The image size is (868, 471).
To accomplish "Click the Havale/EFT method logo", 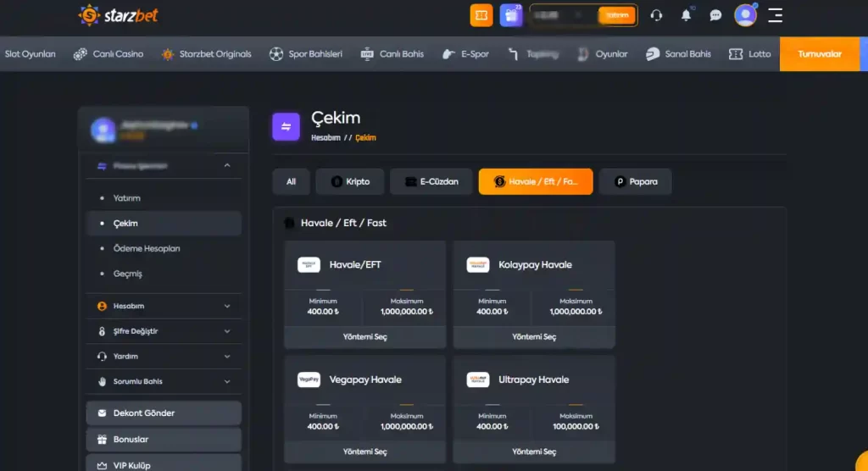I will point(309,264).
